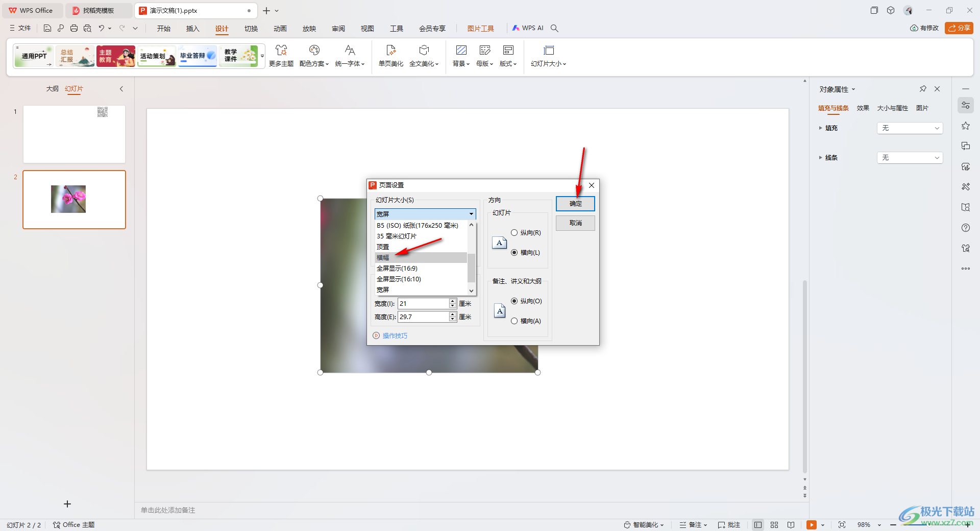Open 文件 menu
This screenshot has height=531, width=980.
[20, 28]
